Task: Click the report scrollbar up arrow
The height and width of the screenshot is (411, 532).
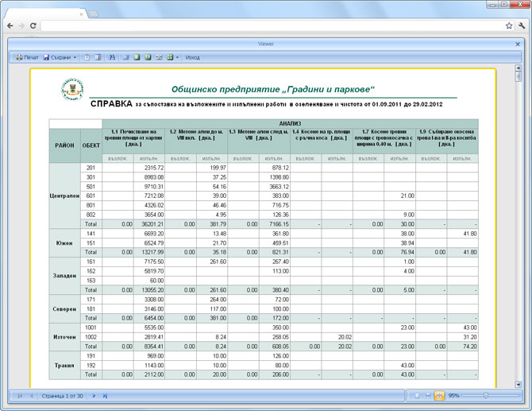Action: 518,68
